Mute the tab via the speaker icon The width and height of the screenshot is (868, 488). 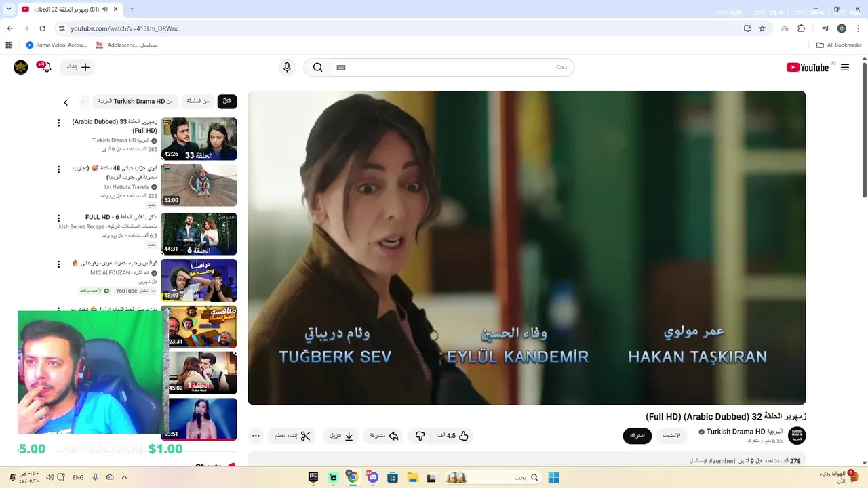tap(105, 9)
